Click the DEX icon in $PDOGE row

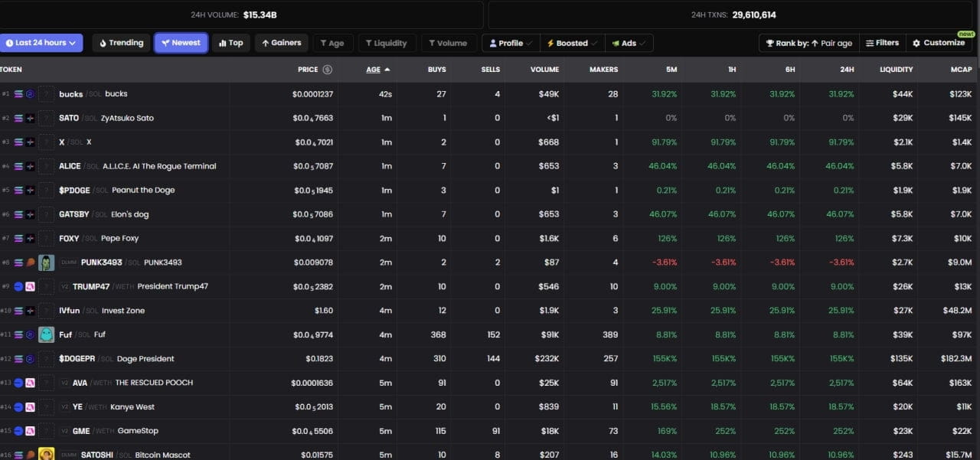click(x=30, y=191)
